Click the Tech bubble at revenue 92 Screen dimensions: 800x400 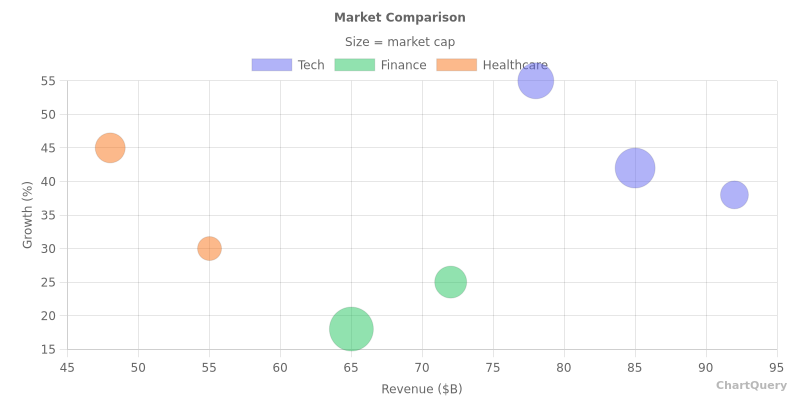pyautogui.click(x=734, y=194)
